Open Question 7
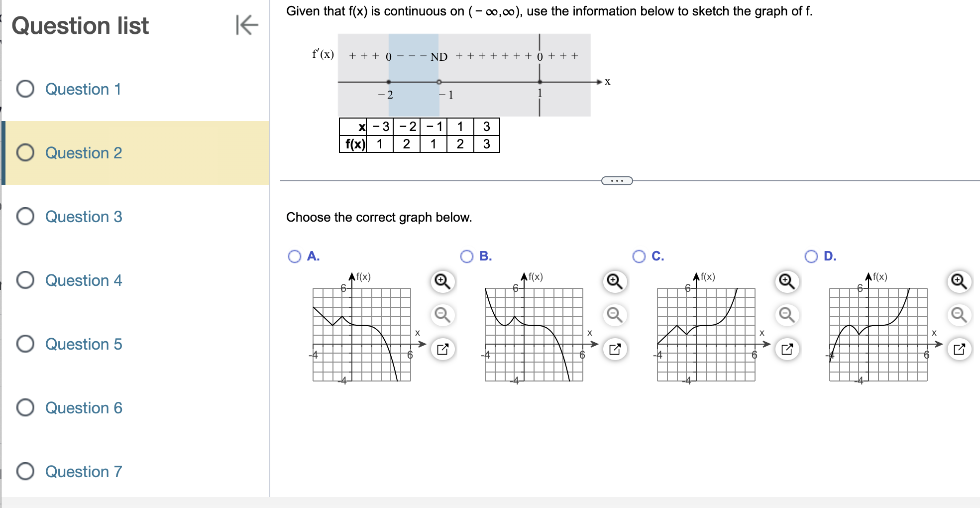 click(83, 472)
